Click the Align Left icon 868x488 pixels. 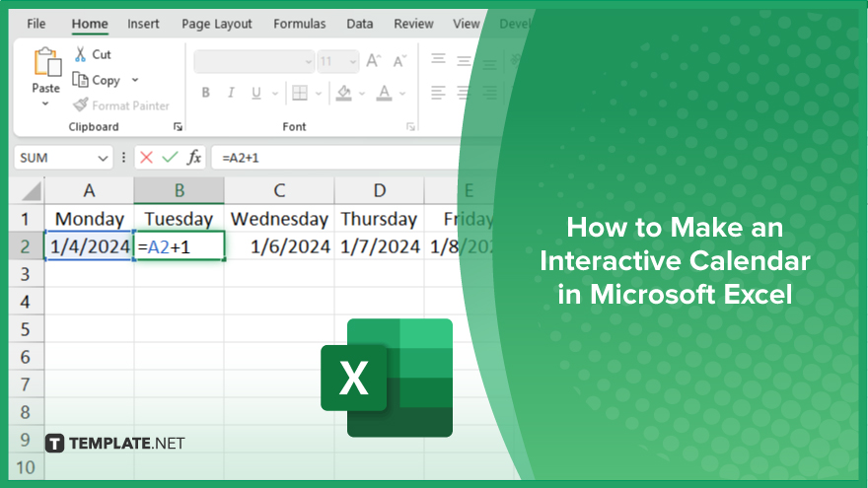[x=438, y=93]
